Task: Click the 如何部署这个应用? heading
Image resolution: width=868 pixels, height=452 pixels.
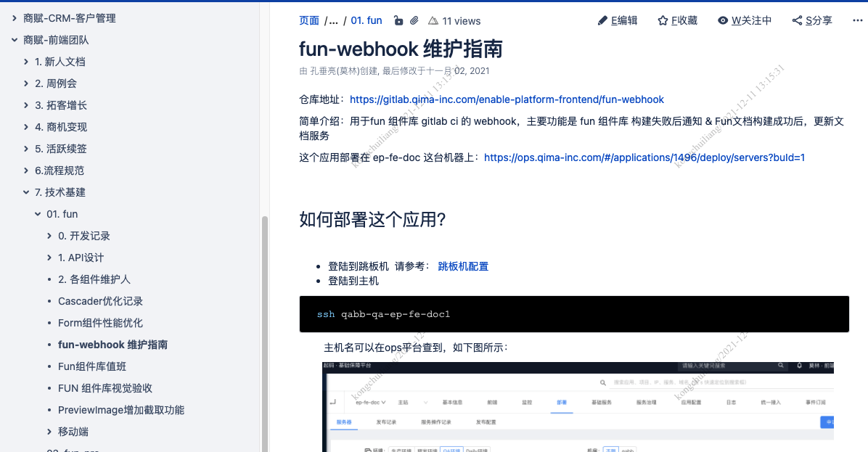Action: pos(372,220)
